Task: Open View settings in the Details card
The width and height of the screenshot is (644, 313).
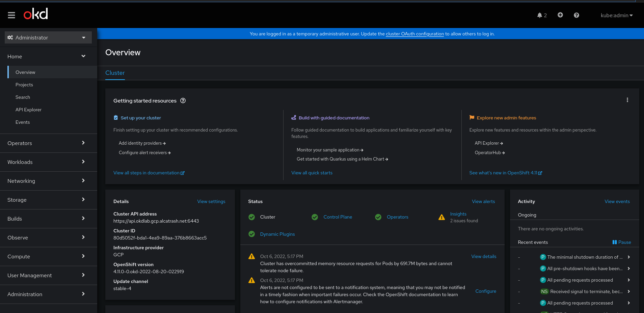Action: click(x=211, y=201)
